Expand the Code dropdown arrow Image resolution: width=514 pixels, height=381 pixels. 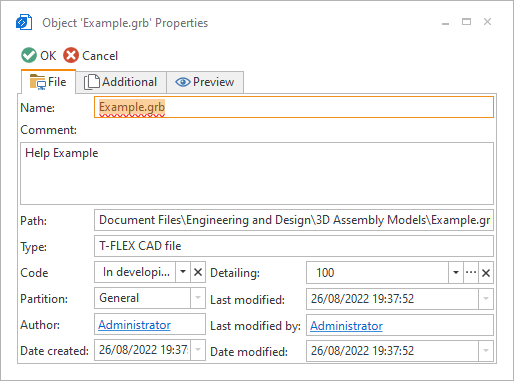click(x=183, y=272)
